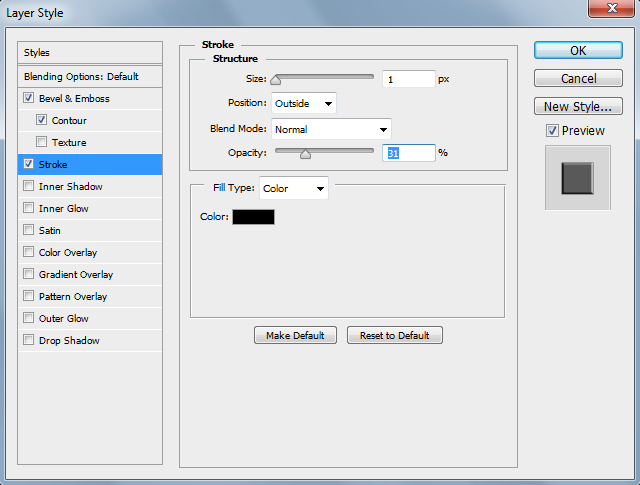
Task: Enable the Color Overlay checkbox
Action: click(29, 252)
